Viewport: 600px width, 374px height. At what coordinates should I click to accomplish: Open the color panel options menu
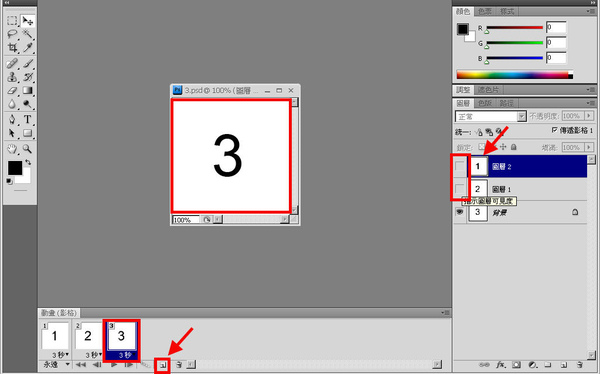590,11
